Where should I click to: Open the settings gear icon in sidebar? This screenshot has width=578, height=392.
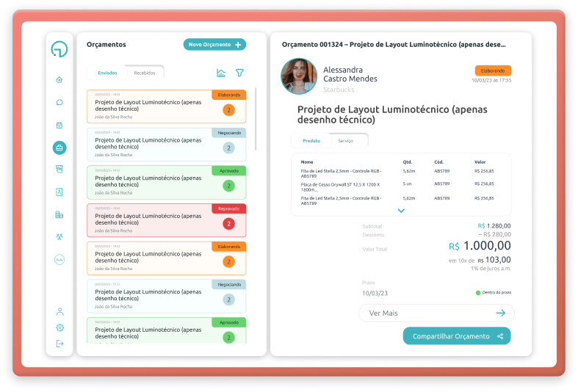point(59,327)
